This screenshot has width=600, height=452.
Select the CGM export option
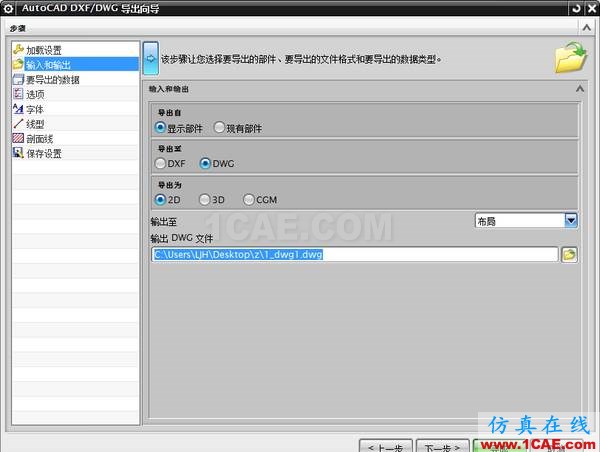click(x=248, y=199)
